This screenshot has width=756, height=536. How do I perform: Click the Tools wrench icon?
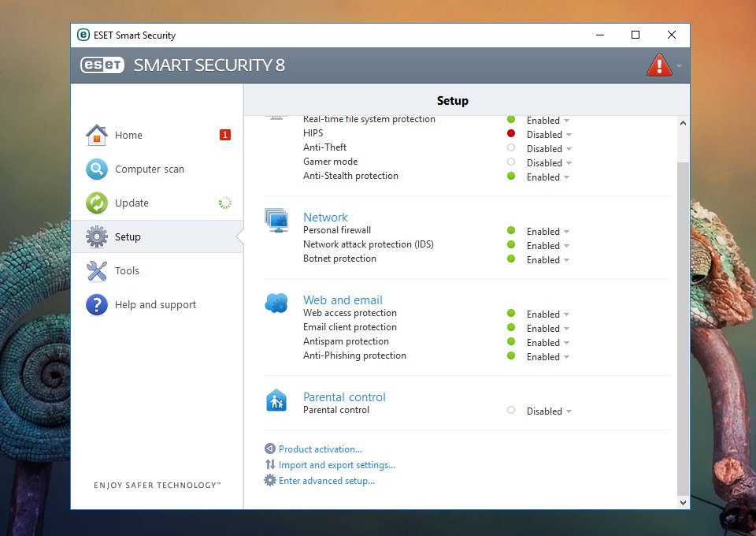coord(97,270)
